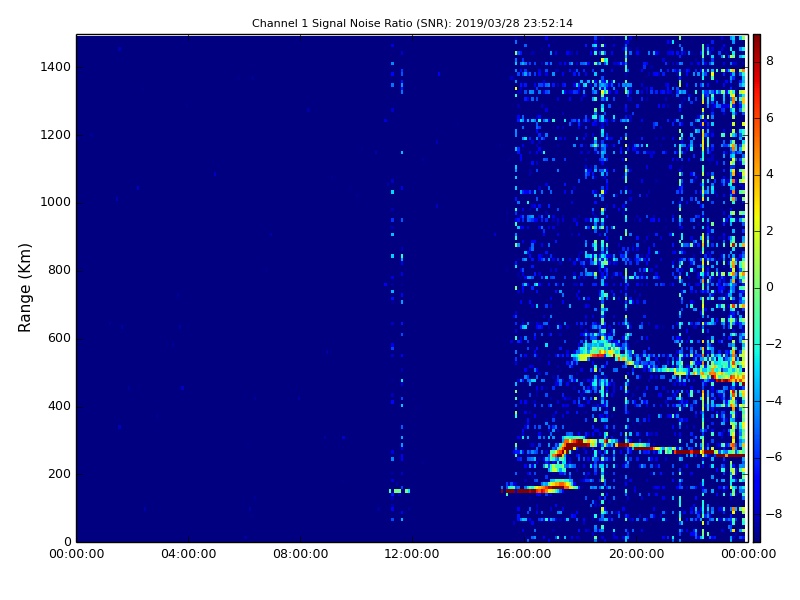Viewport: 800px width, 600px height.
Task: Click the 'Range (Km)' y-axis label
Action: (x=24, y=288)
